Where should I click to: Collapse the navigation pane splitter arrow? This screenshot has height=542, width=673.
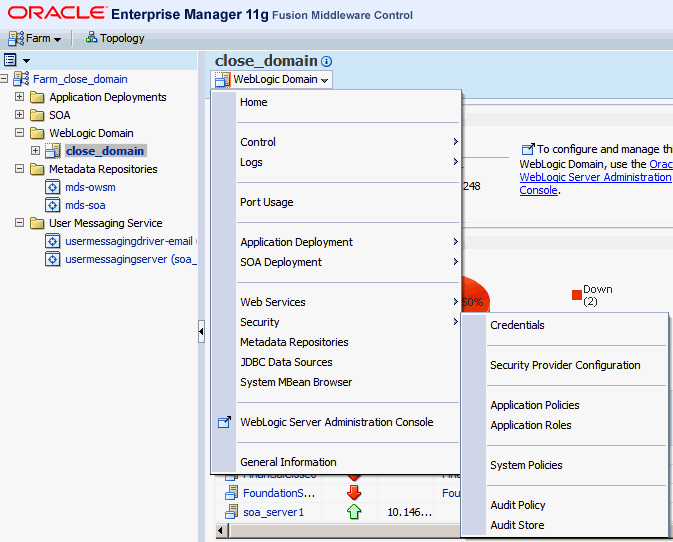pyautogui.click(x=201, y=331)
